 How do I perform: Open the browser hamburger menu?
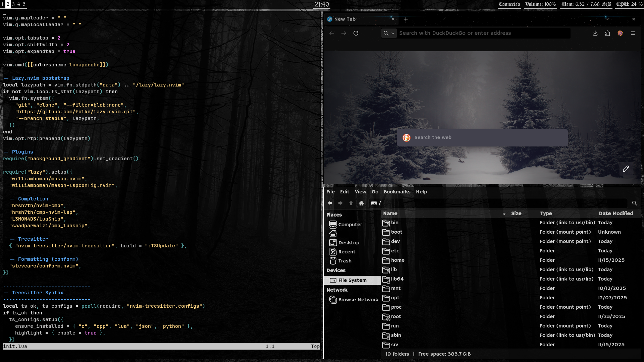[x=633, y=33]
